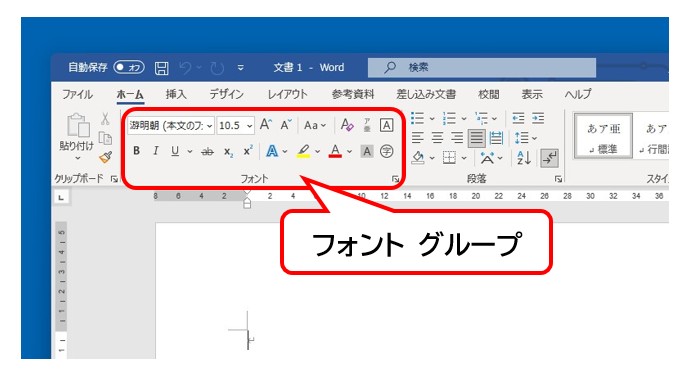Click the 検索 search box
This screenshot has height=370, width=691.
[482, 67]
